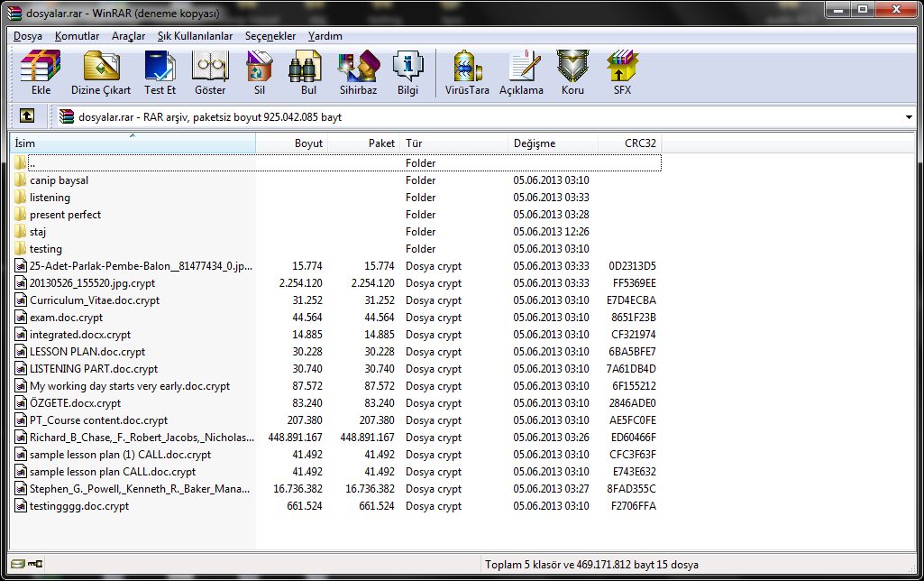924x581 pixels.
Task: Select the listening folder
Action: (x=50, y=198)
